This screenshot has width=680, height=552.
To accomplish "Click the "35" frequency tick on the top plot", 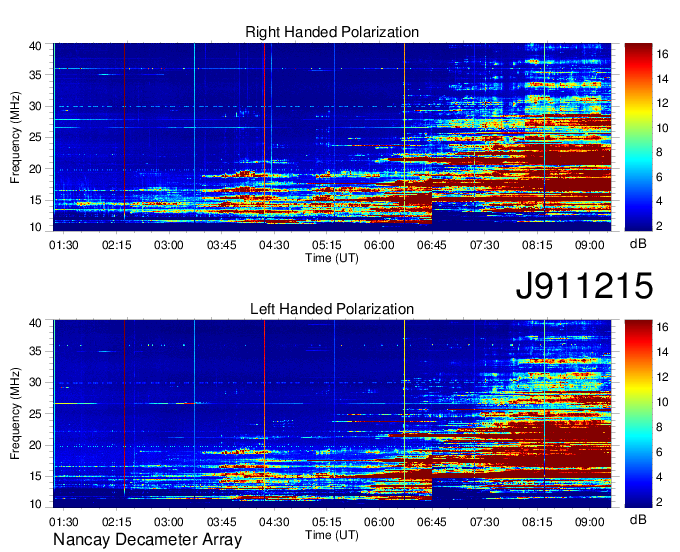I will (x=36, y=75).
